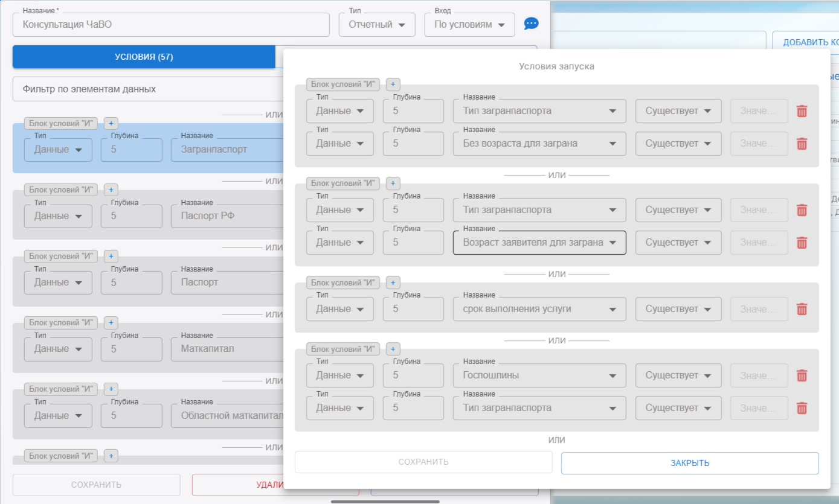This screenshot has width=839, height=504.
Task: Delete the 'срок выполнения услуги' condition row
Action: point(802,309)
